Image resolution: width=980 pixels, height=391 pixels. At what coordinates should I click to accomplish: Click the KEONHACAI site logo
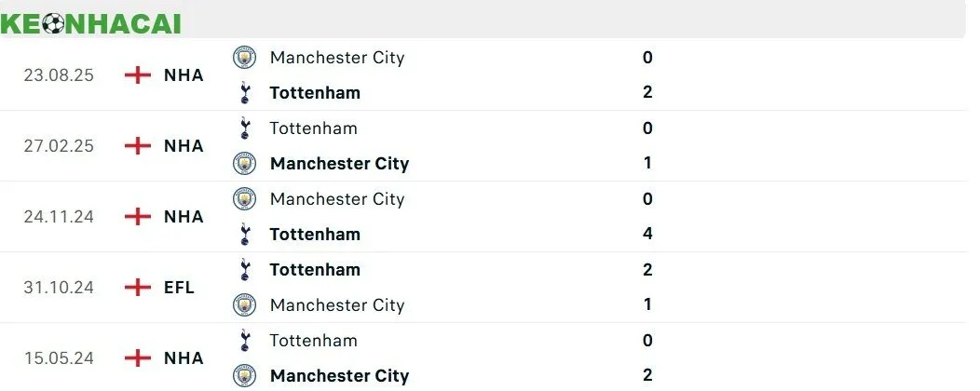tap(91, 24)
